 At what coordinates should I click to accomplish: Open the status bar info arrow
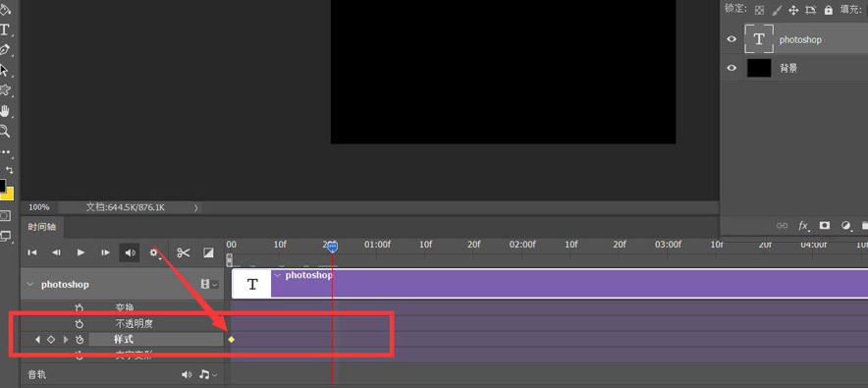click(196, 207)
